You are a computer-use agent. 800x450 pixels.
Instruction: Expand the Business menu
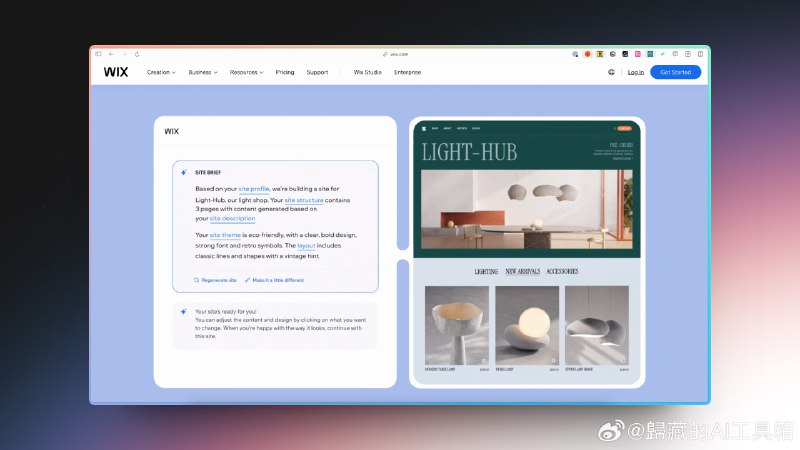(x=203, y=72)
